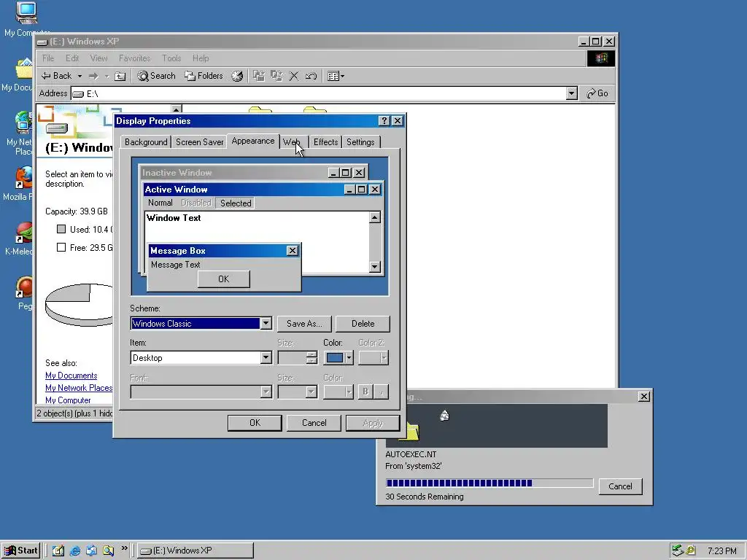Click the Show Desktop quick launch icon
The width and height of the screenshot is (747, 560).
58,551
